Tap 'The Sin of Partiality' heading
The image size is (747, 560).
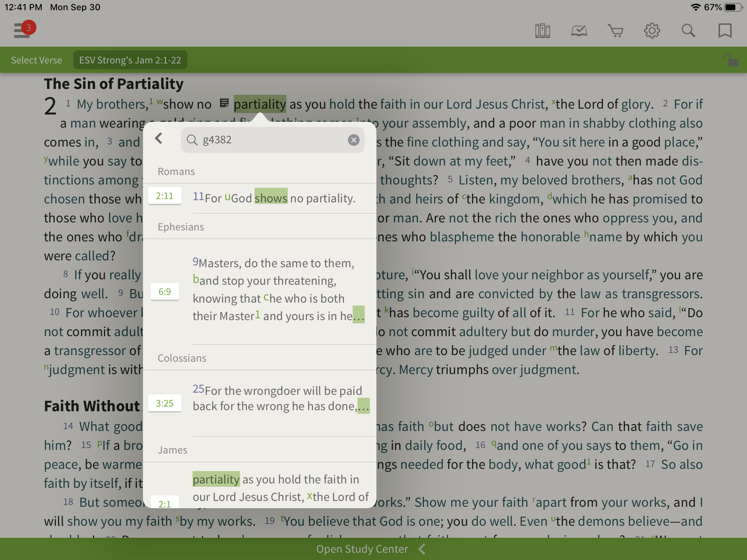(114, 84)
